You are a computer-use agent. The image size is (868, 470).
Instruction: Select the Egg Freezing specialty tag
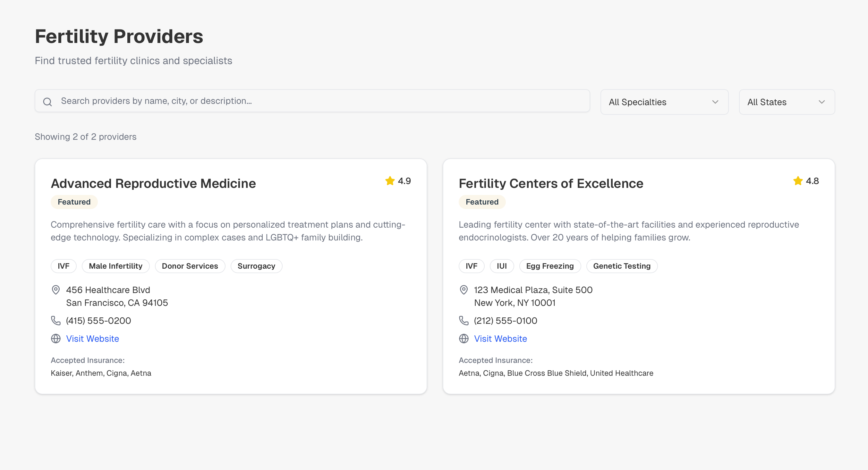[x=549, y=266]
